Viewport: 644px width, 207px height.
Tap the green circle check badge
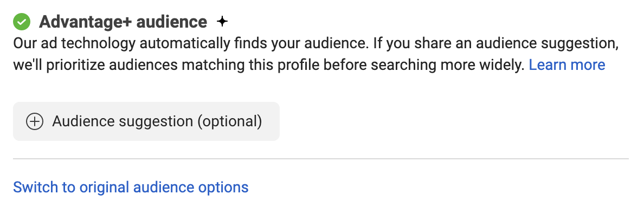point(22,22)
